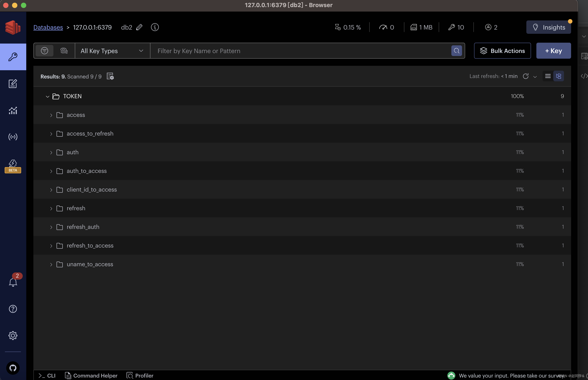Image resolution: width=588 pixels, height=380 pixels.
Task: Collapse the TOKEN folder
Action: [x=47, y=96]
